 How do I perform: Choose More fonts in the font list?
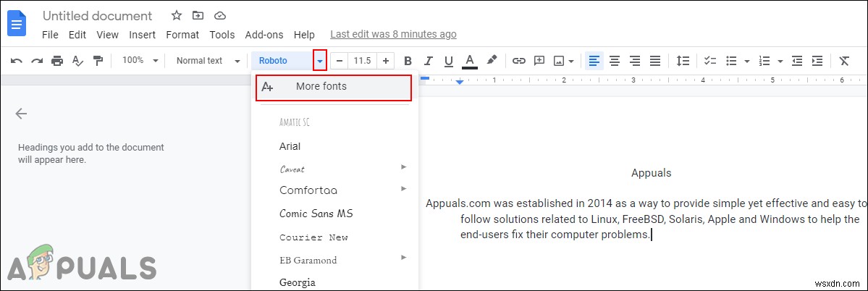pos(334,88)
